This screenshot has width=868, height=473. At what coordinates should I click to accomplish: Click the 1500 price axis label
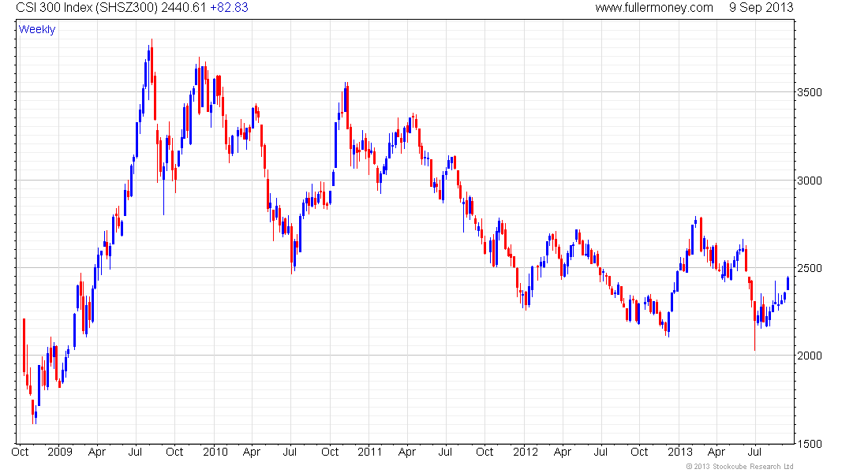[x=810, y=444]
